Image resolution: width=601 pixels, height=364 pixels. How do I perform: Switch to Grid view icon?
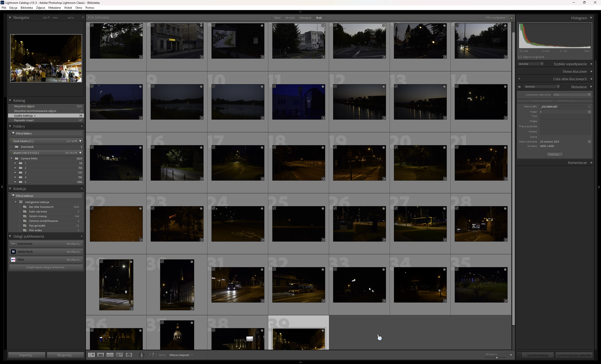click(x=91, y=355)
